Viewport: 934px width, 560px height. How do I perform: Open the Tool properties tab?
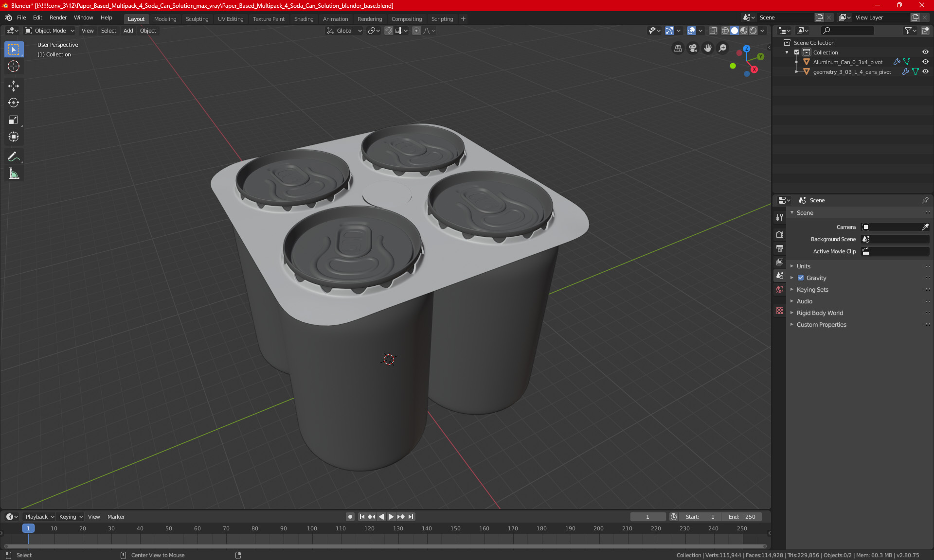(x=780, y=217)
